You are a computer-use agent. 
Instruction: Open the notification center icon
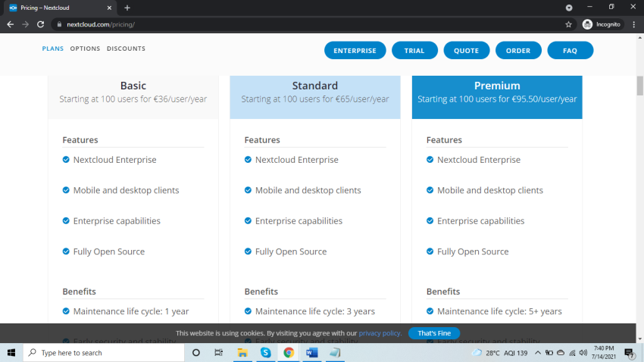[629, 353]
